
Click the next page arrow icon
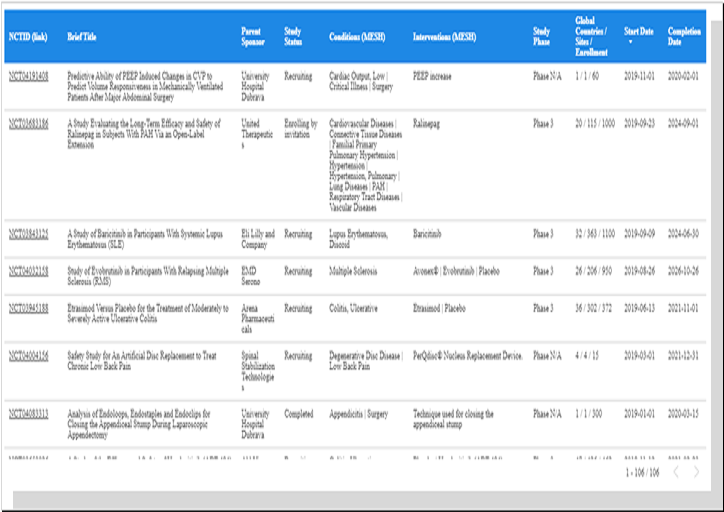coord(697,471)
